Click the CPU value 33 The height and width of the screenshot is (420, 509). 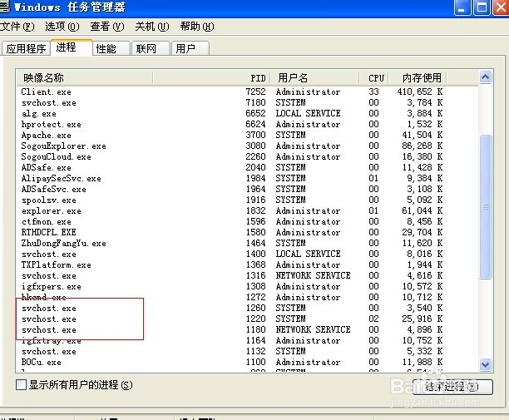(x=373, y=91)
